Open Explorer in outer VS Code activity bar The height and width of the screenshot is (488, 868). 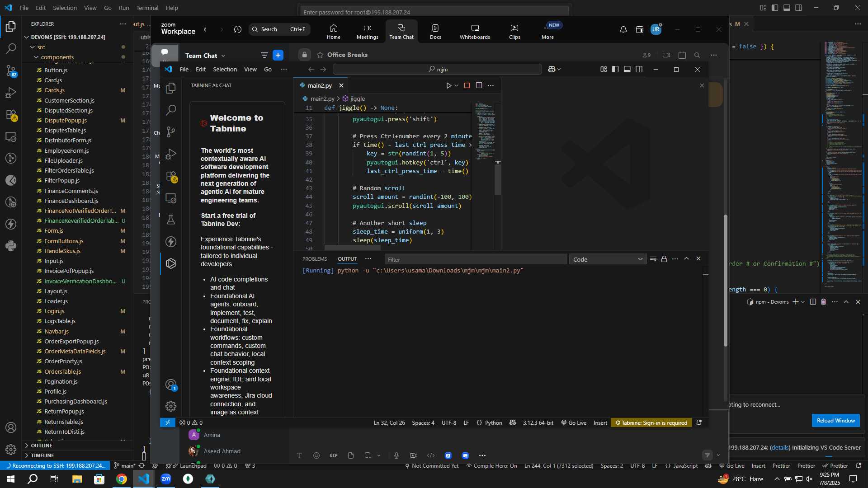click(x=11, y=27)
